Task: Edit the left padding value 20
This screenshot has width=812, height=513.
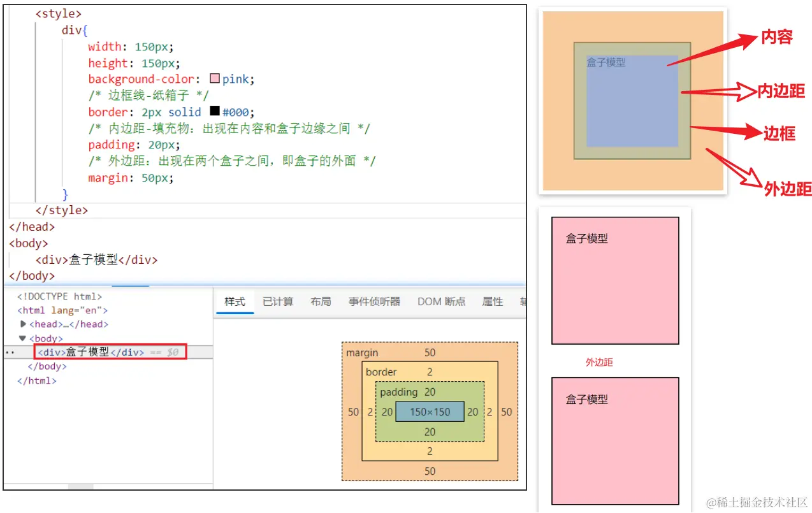Action: [387, 412]
